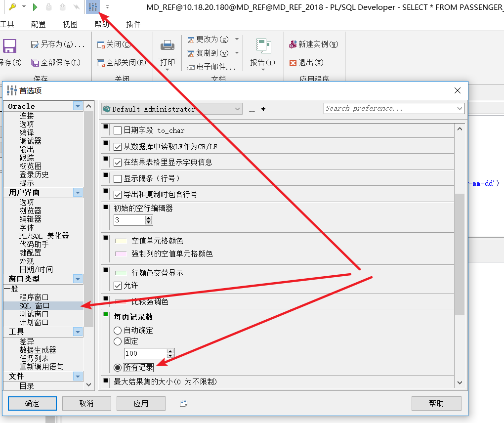Click the Exit (退出) red icon
Image resolution: width=504 pixels, height=423 pixels.
tap(293, 63)
